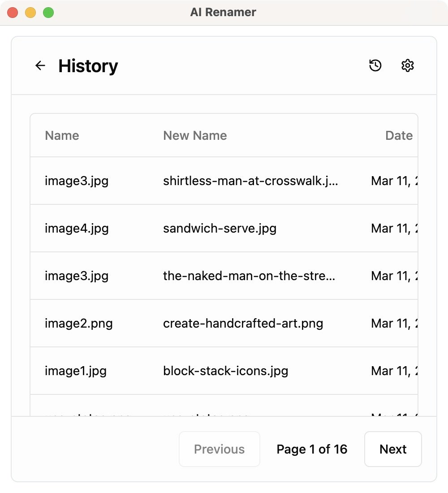This screenshot has width=448, height=493.
Task: Close the AI Renamer window
Action: coord(13,13)
